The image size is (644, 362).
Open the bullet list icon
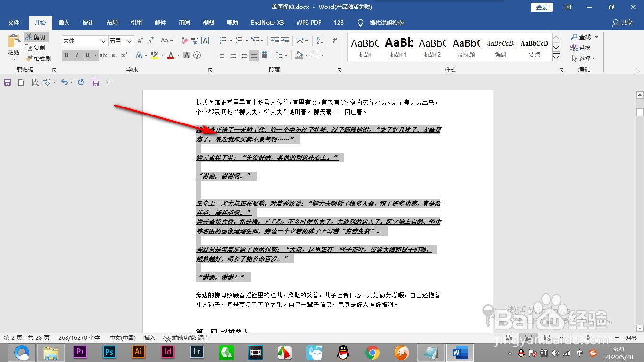(x=222, y=40)
